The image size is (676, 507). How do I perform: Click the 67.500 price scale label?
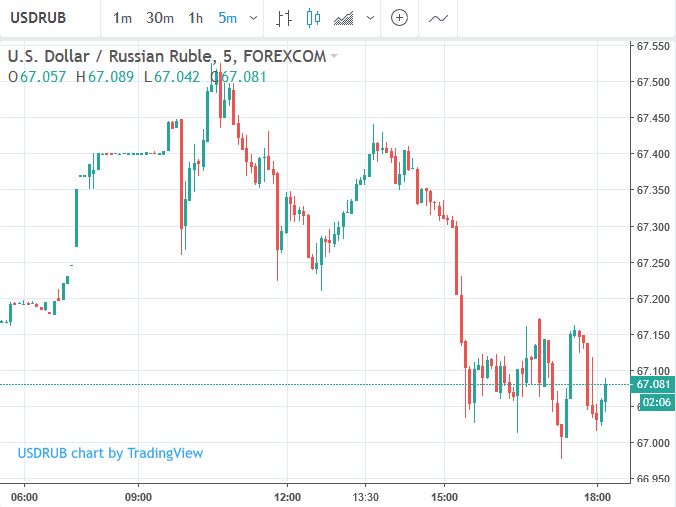coord(653,81)
